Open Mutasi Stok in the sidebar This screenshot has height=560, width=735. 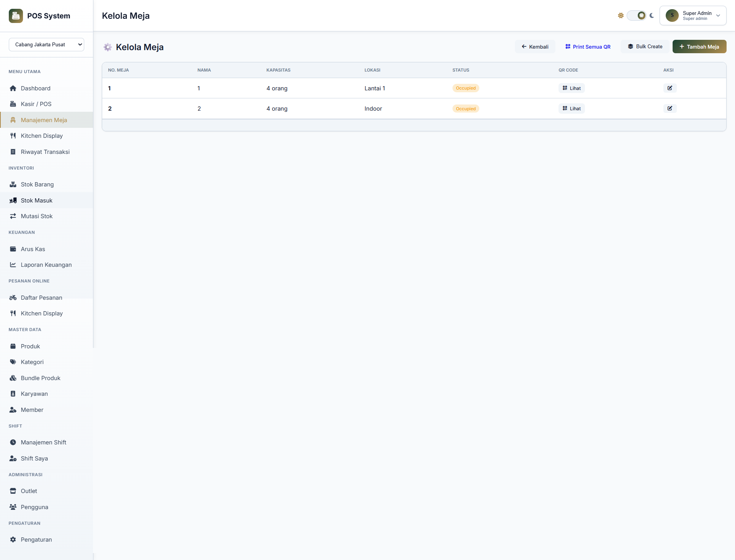[x=36, y=216]
